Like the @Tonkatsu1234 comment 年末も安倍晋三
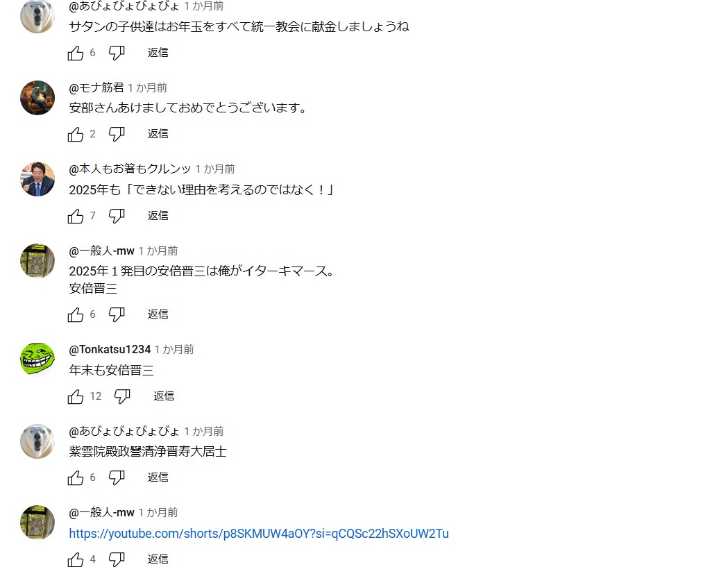Image resolution: width=728 pixels, height=567 pixels. pos(76,396)
